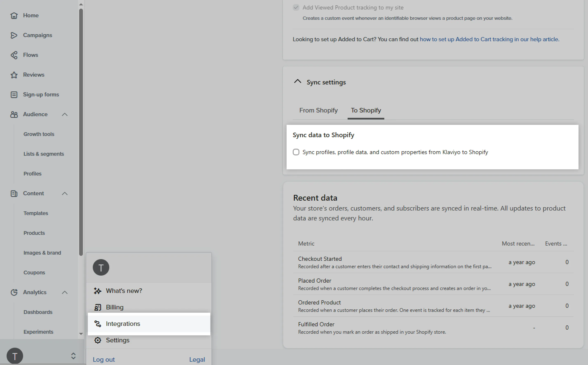The height and width of the screenshot is (365, 588).
Task: Click the Reviews star icon
Action: [x=14, y=75]
